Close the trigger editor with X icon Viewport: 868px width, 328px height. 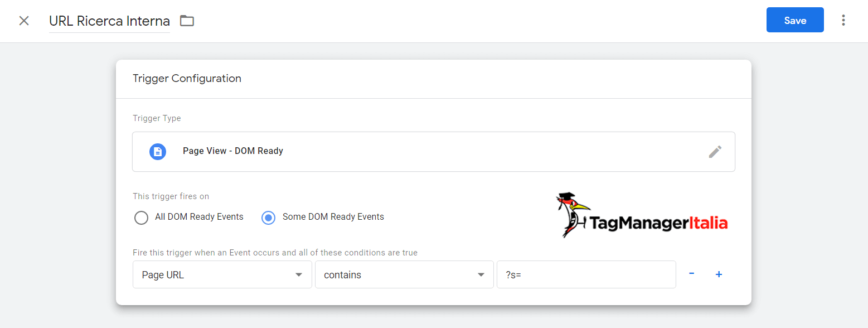click(x=24, y=21)
